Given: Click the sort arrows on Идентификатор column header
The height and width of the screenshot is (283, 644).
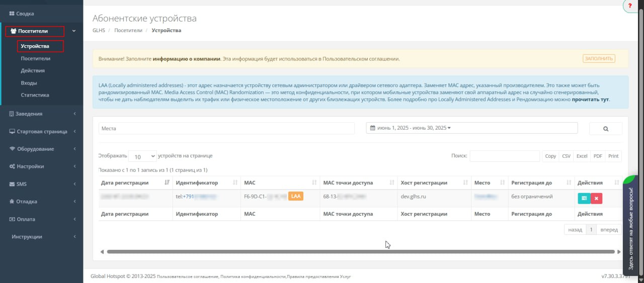Looking at the screenshot, I should pos(235,183).
